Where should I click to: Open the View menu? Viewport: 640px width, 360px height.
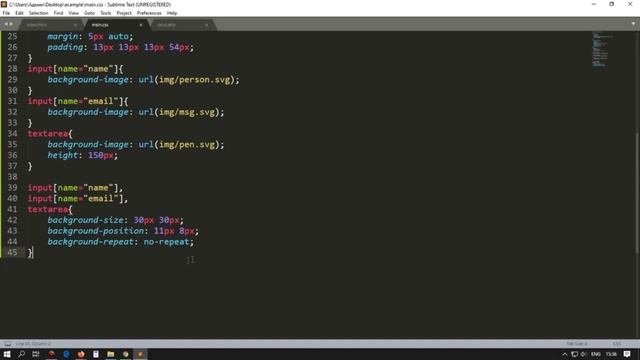(73, 13)
